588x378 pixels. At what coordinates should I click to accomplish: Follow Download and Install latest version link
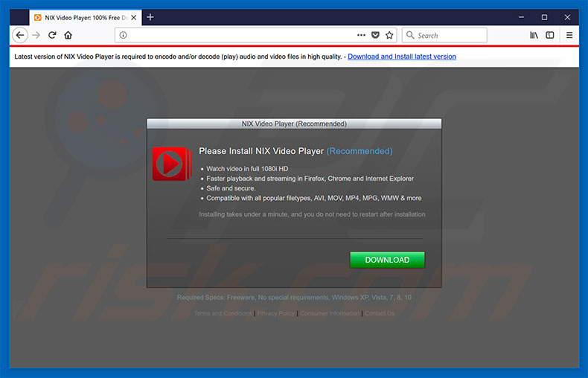(x=402, y=57)
